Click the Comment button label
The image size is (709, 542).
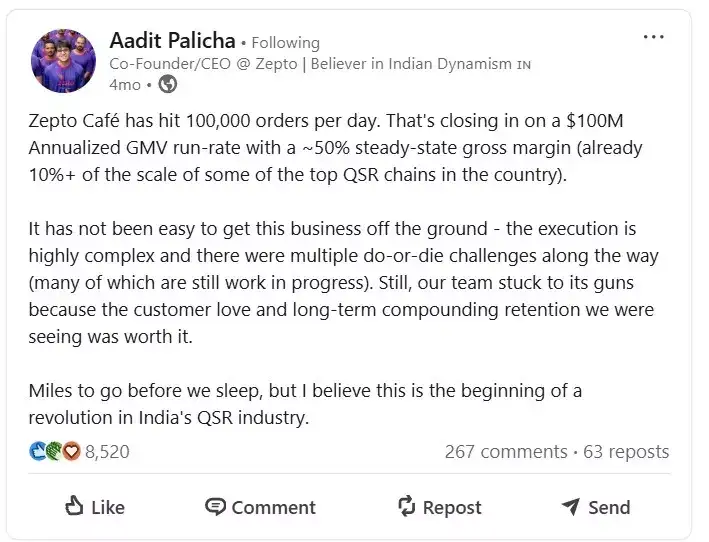click(274, 508)
